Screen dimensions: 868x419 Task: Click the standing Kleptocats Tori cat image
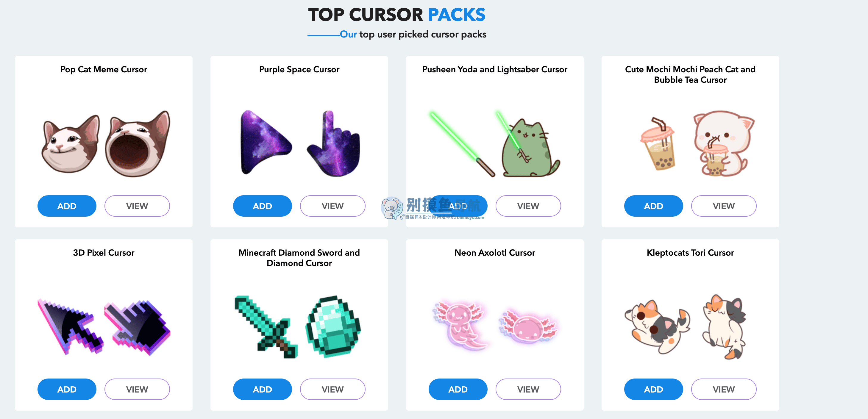725,327
